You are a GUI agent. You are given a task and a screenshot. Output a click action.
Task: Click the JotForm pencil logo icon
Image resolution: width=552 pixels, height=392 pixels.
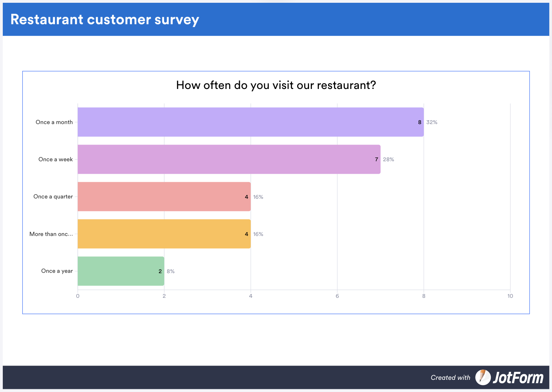[483, 377]
